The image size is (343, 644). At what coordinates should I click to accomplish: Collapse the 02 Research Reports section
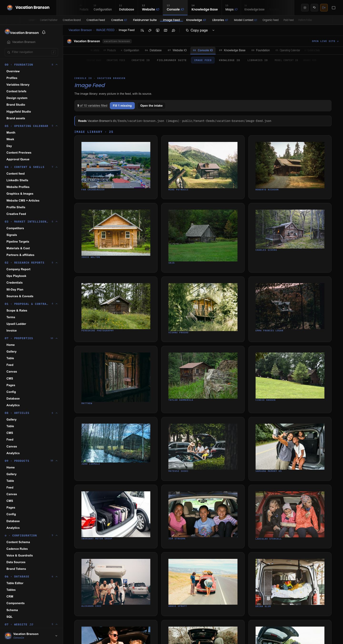tap(56, 263)
